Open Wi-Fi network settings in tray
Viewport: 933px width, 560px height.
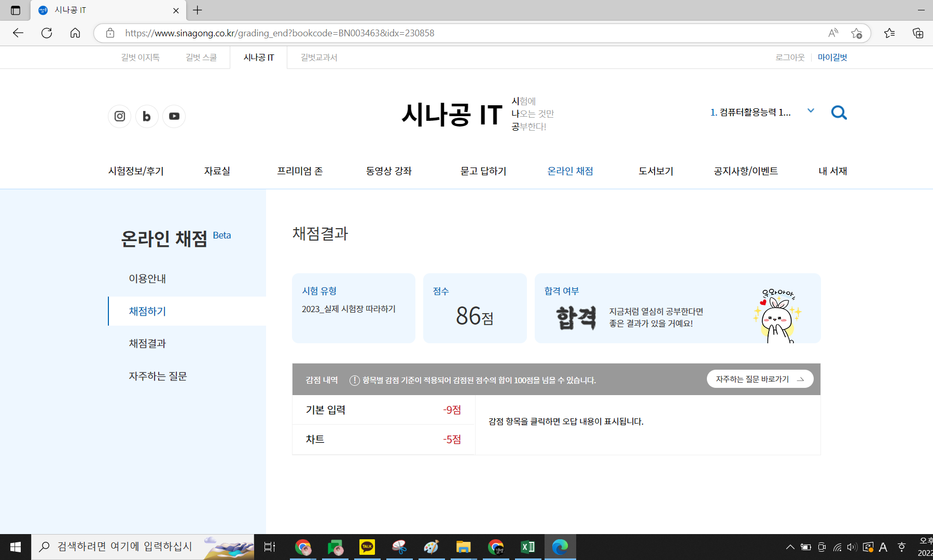tap(837, 547)
